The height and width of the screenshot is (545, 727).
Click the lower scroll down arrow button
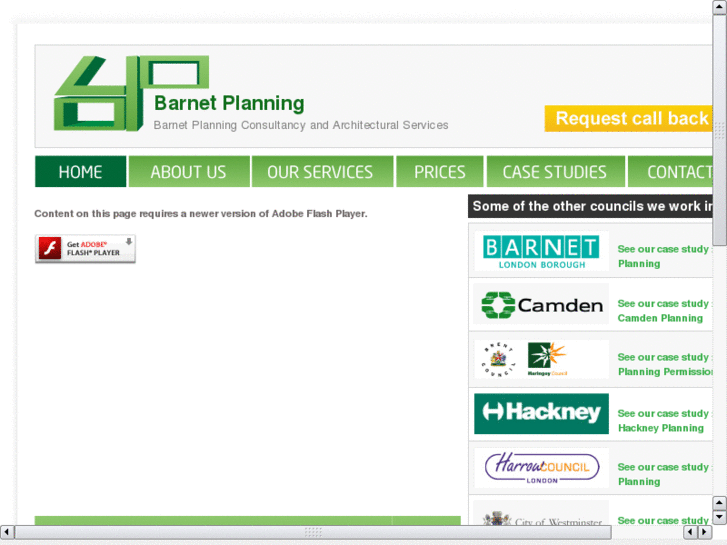point(719,517)
